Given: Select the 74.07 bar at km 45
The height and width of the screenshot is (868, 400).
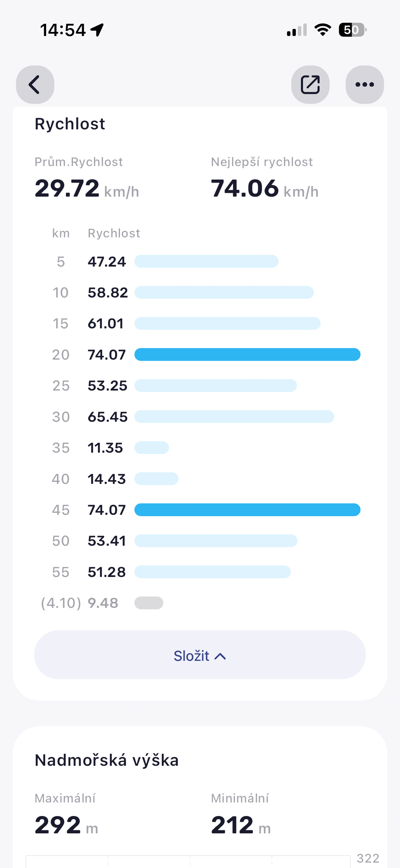Looking at the screenshot, I should click(x=247, y=510).
